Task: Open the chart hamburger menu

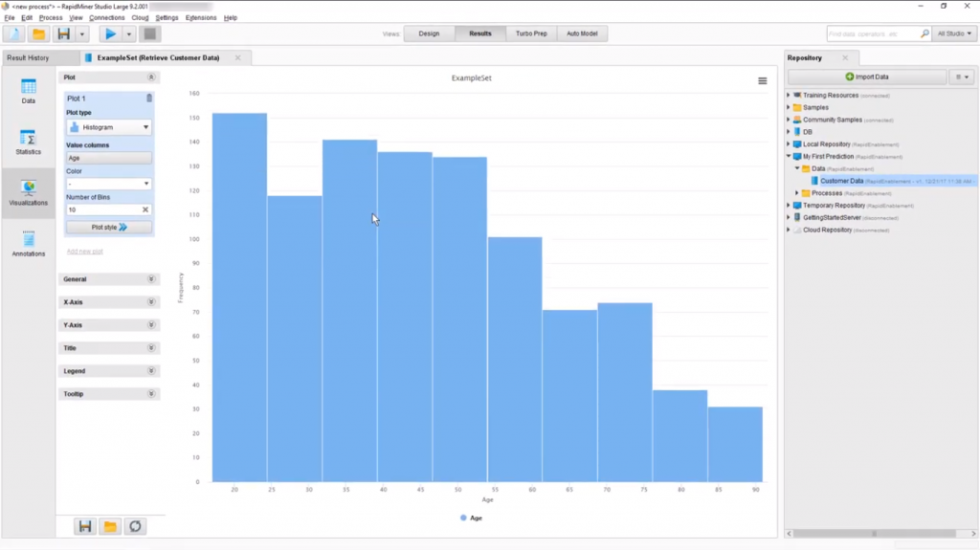Action: pos(763,80)
